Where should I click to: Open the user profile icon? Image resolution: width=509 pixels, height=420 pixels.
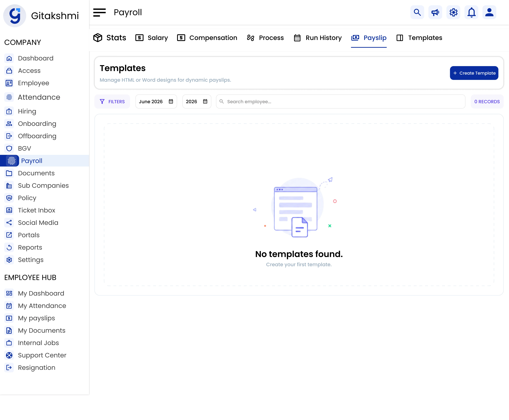pyautogui.click(x=489, y=12)
